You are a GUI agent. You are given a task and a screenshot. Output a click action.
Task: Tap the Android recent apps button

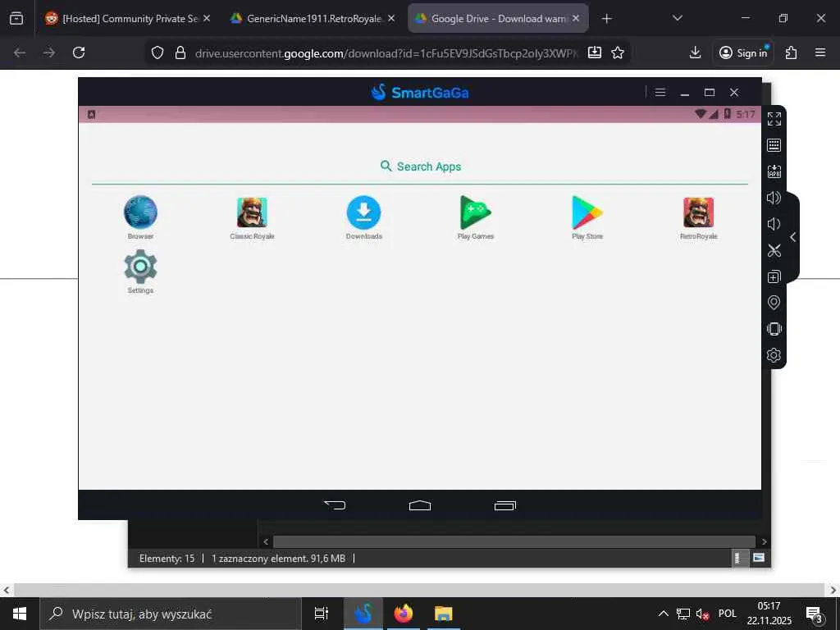(505, 504)
